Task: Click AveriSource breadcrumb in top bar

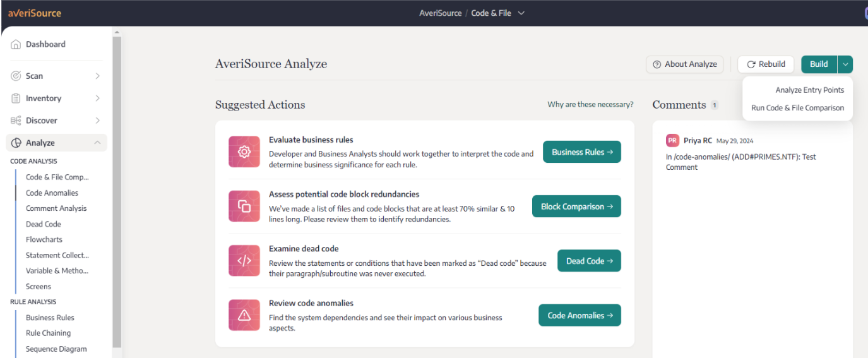Action: 441,13
